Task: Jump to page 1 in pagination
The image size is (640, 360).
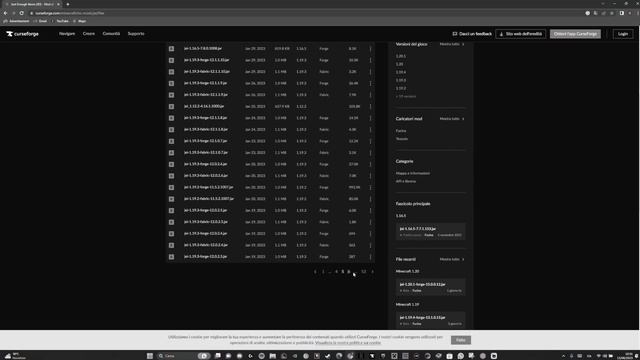Action: pos(323,272)
